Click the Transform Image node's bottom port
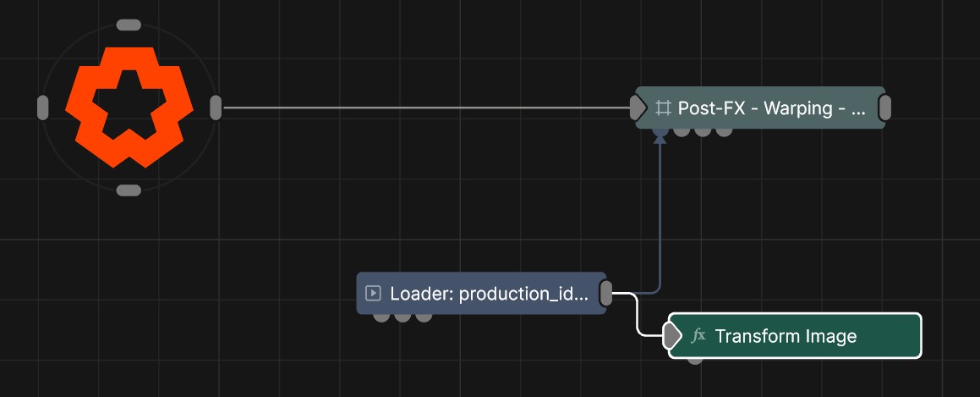Image resolution: width=980 pixels, height=397 pixels. (695, 360)
